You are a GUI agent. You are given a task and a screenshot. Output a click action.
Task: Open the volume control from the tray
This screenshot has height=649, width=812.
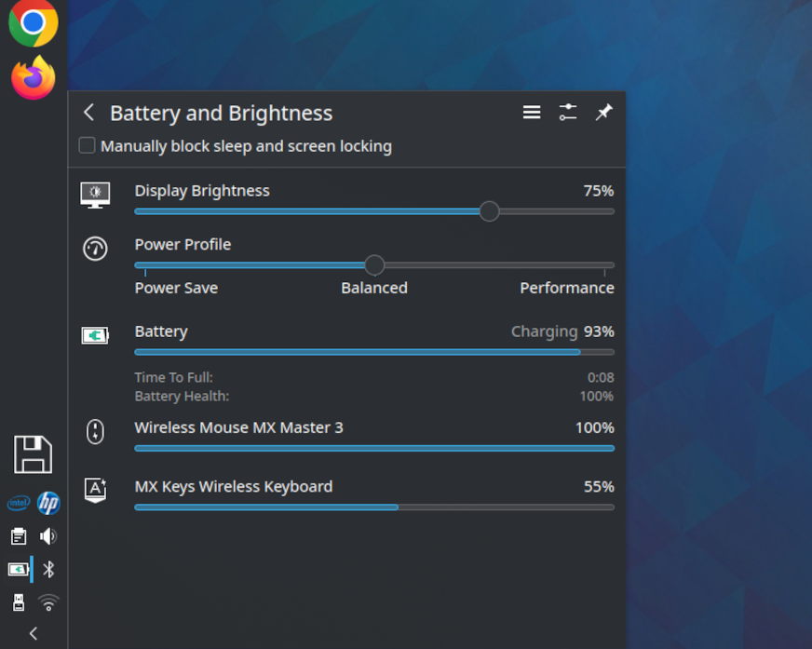pyautogui.click(x=47, y=535)
